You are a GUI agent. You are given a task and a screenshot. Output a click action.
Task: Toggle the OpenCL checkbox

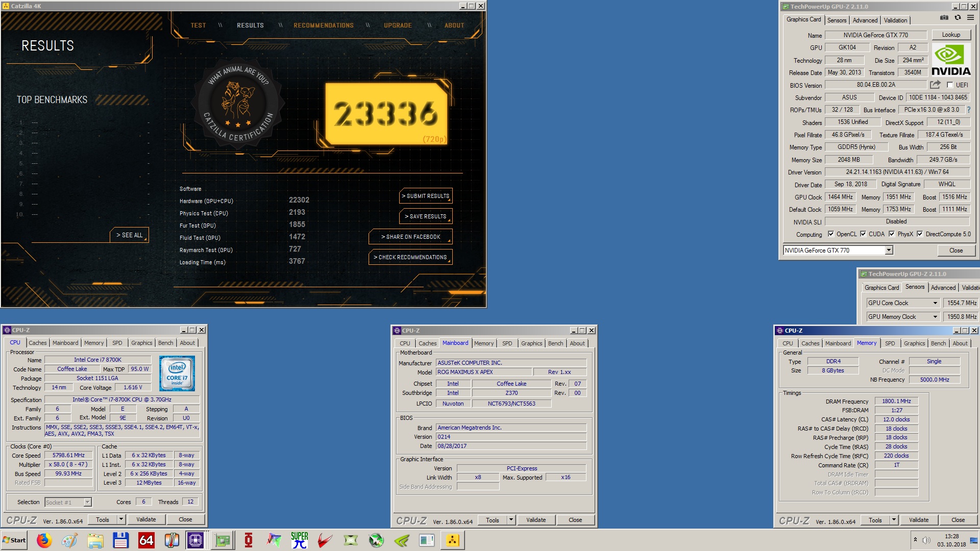click(831, 234)
